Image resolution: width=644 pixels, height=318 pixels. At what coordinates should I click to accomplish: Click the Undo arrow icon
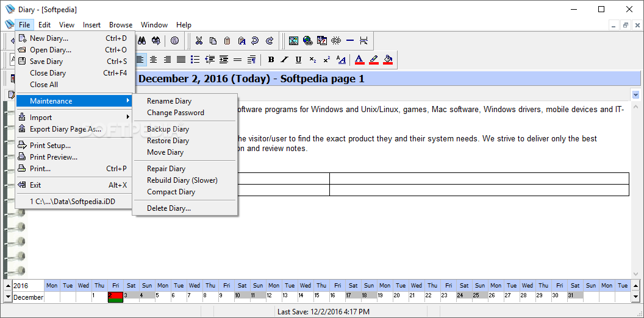click(256, 41)
